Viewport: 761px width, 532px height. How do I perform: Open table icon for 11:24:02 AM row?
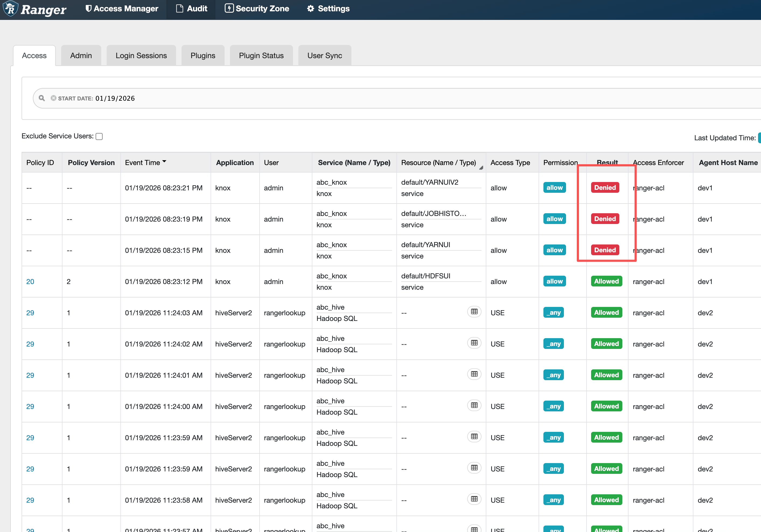pyautogui.click(x=474, y=343)
